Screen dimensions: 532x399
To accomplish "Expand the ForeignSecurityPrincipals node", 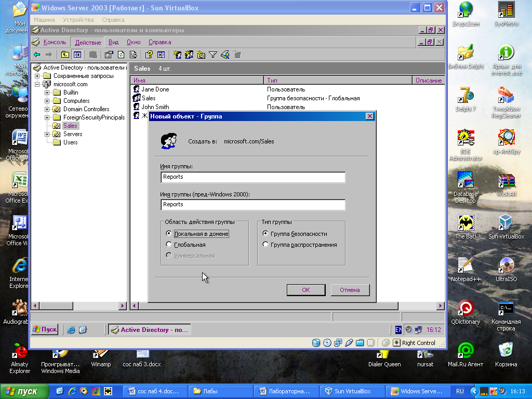I will coord(47,117).
